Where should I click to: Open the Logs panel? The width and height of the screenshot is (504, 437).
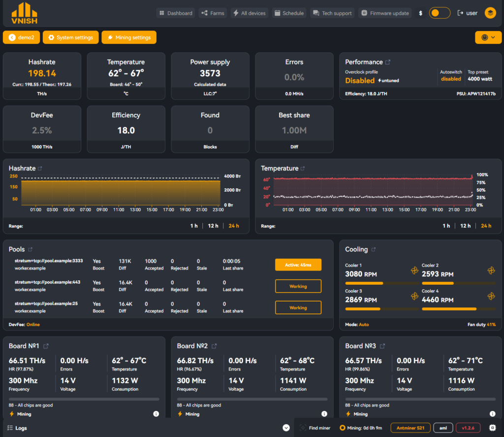(17, 428)
